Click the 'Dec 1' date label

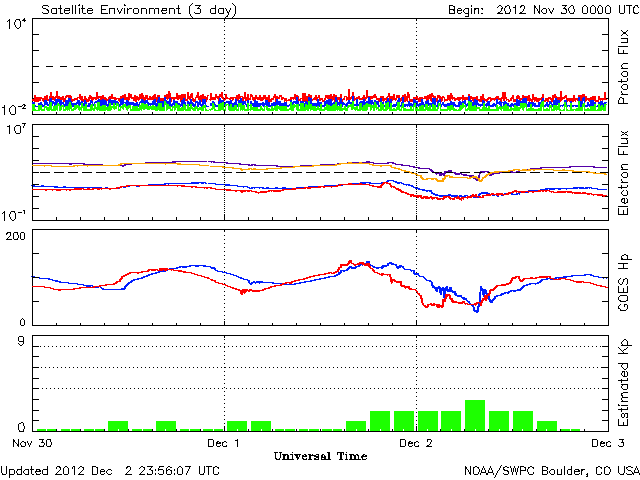click(x=223, y=443)
